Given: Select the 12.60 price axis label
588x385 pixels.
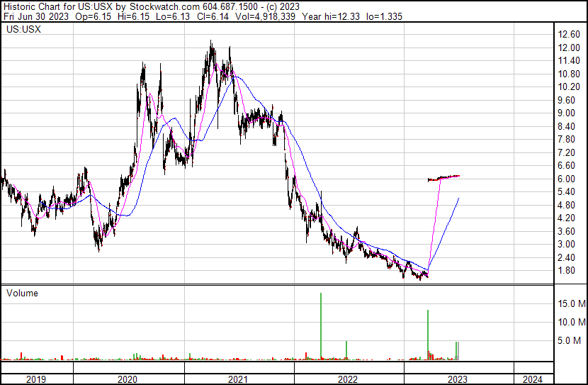Looking at the screenshot, I should tap(569, 35).
